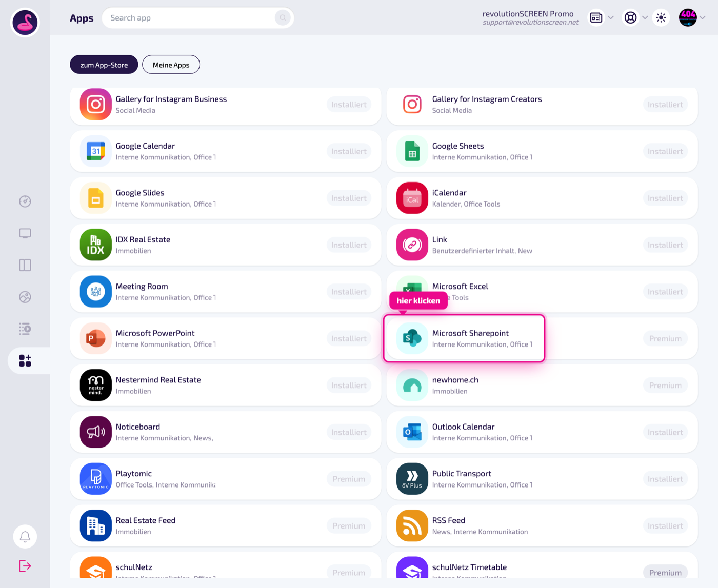Image resolution: width=718 pixels, height=588 pixels.
Task: Click the Meeting Room app icon
Action: tap(96, 292)
